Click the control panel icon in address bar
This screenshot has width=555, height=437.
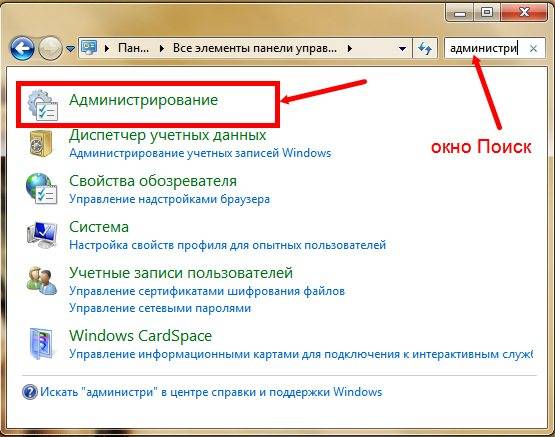click(x=89, y=47)
